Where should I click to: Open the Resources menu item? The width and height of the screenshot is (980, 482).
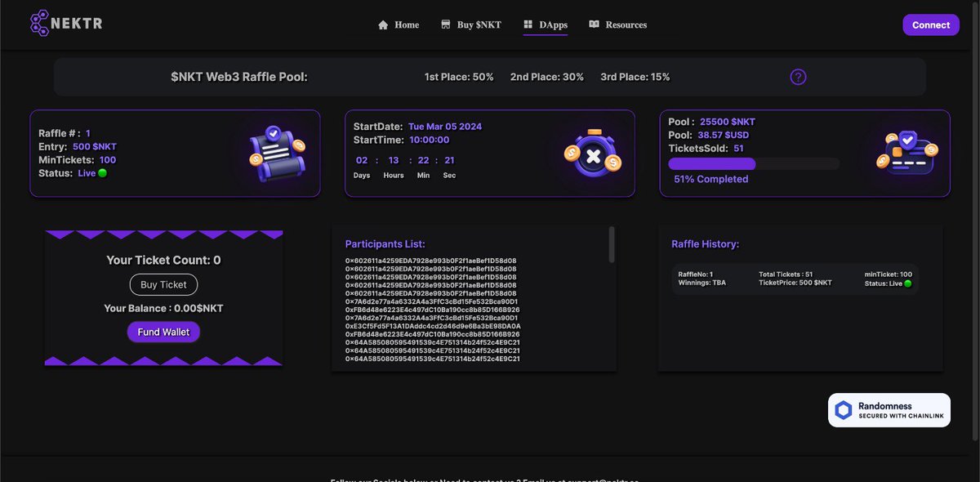pos(626,25)
